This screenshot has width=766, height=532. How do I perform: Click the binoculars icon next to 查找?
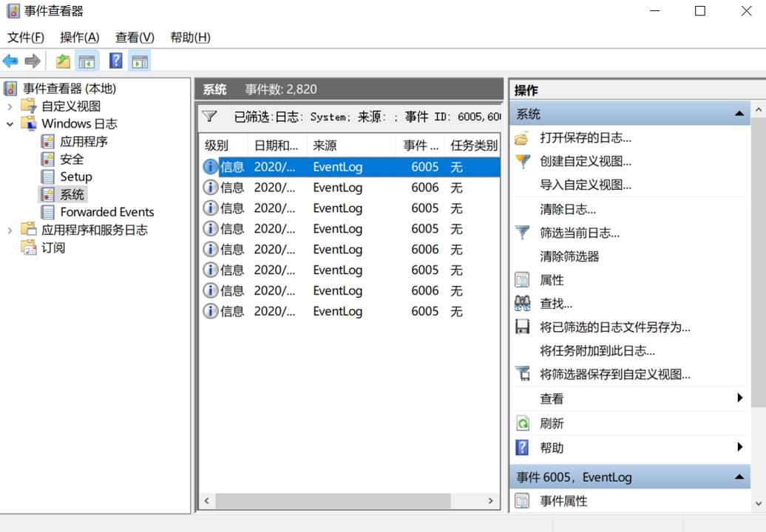pos(523,303)
